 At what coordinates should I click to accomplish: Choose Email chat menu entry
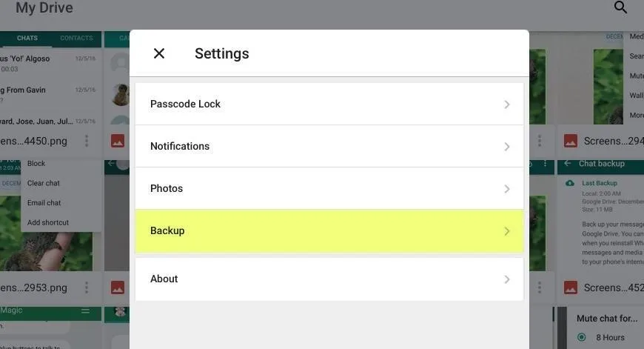coord(44,203)
